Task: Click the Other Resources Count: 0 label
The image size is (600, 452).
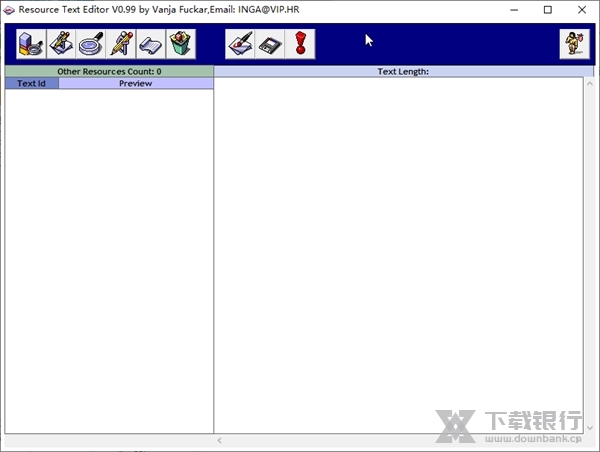Action: [109, 71]
